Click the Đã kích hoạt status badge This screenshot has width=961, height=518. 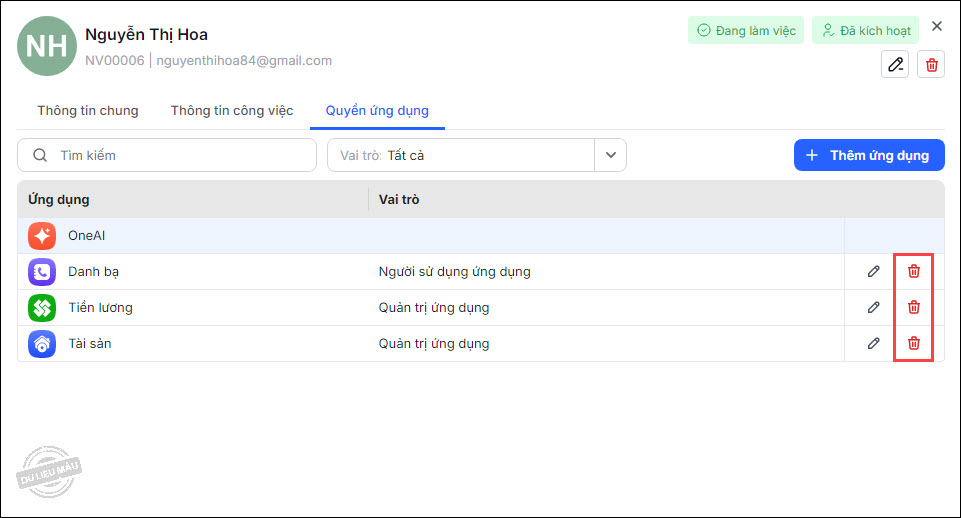point(865,30)
